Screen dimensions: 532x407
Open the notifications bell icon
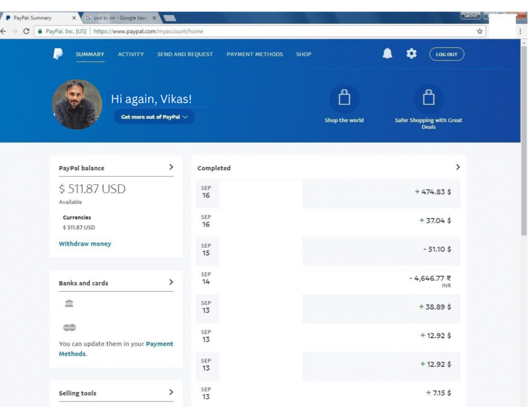pyautogui.click(x=388, y=54)
